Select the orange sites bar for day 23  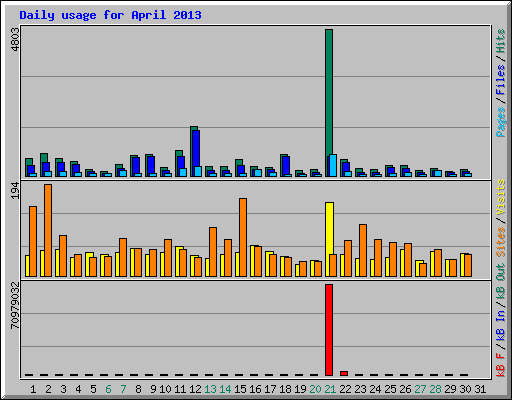pos(363,250)
